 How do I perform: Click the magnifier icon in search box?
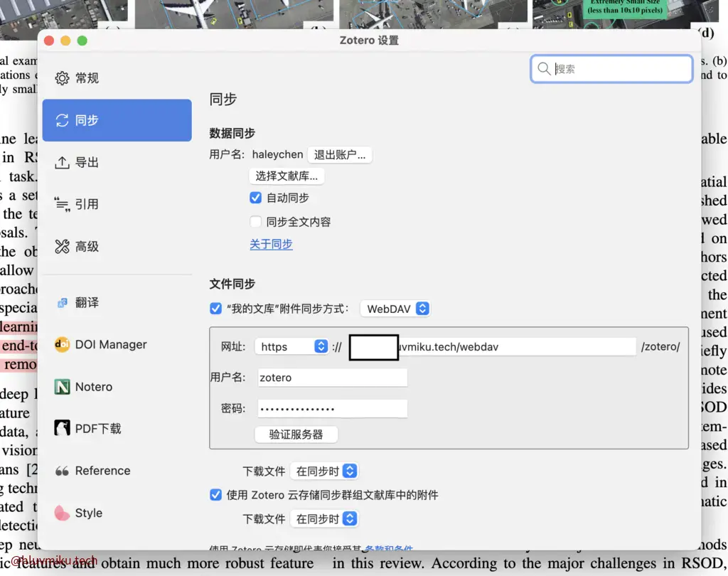(544, 69)
